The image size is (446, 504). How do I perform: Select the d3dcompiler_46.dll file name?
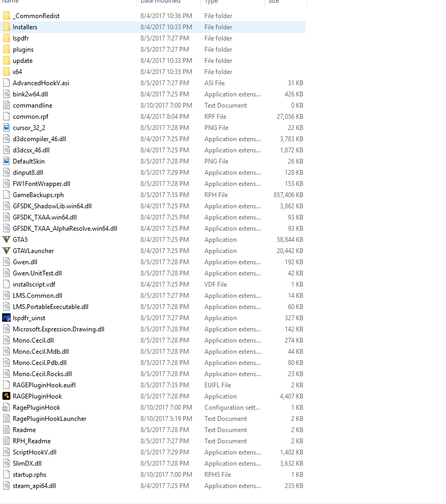click(x=39, y=139)
